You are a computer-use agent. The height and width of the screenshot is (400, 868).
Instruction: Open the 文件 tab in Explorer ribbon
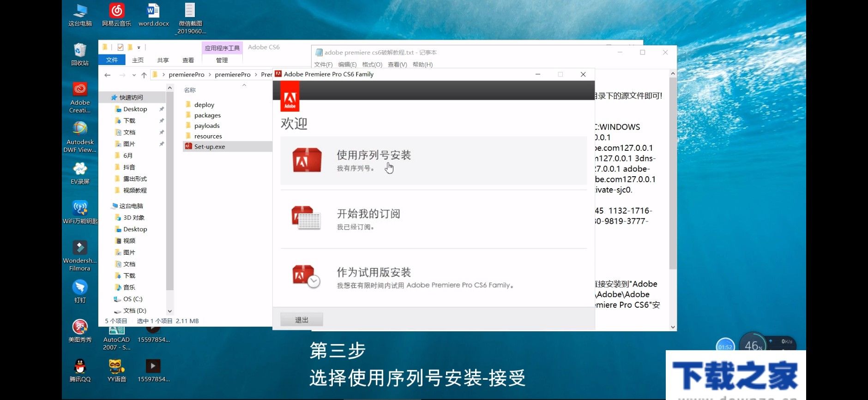click(112, 60)
